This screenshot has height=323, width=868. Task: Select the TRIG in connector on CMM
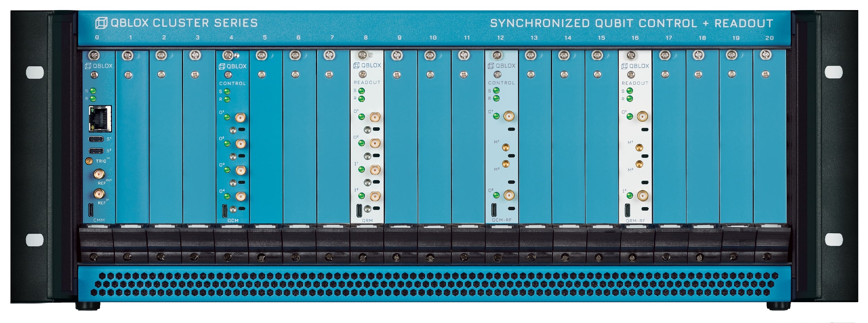point(89,161)
